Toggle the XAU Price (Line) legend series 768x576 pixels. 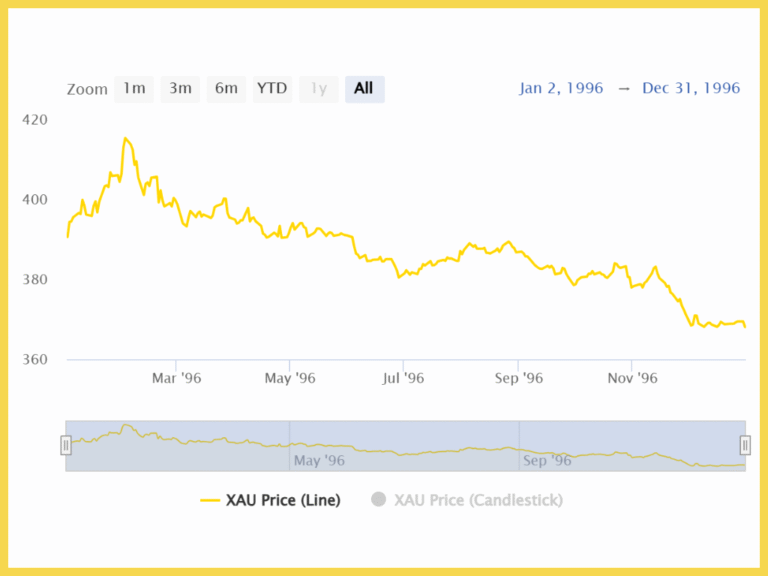283,500
